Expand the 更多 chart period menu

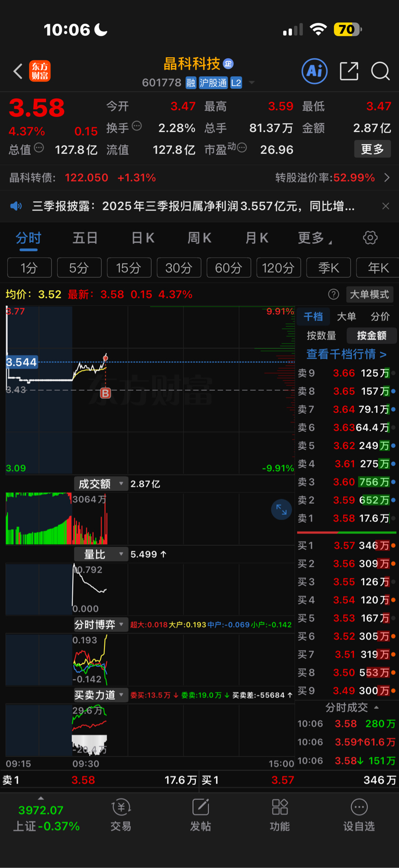(x=315, y=238)
